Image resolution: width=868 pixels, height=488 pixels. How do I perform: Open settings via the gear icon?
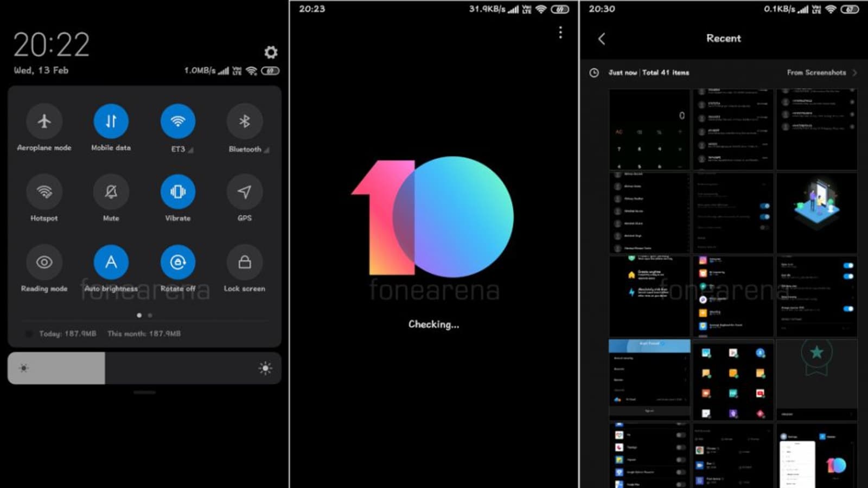tap(271, 52)
